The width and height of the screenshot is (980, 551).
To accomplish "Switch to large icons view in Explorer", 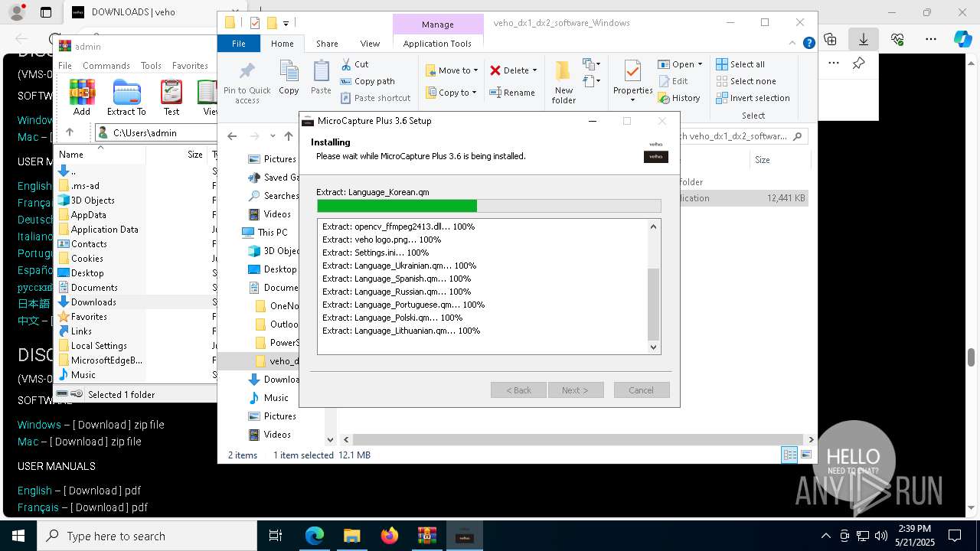I will [x=805, y=455].
